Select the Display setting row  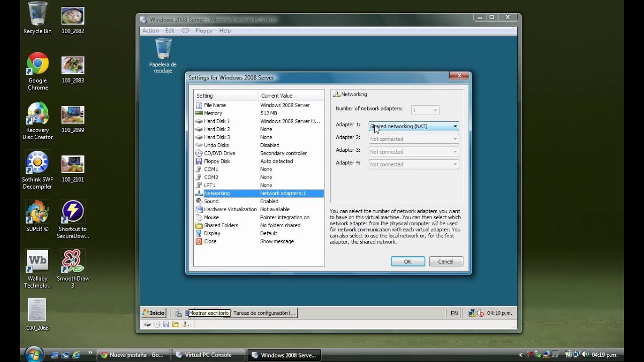(259, 233)
